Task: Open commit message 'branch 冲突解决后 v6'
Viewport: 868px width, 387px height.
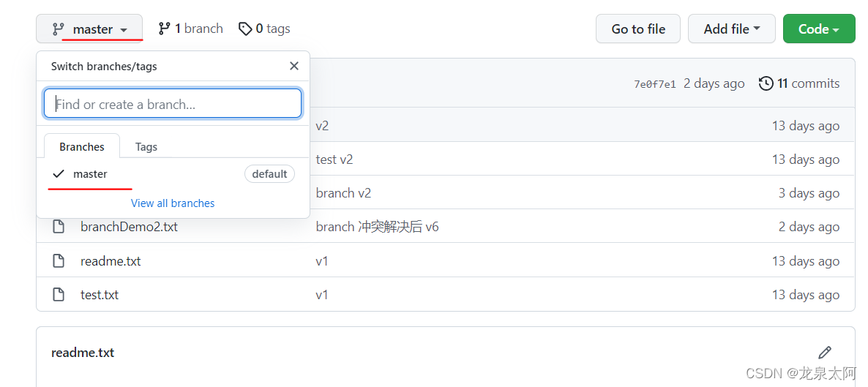Action: tap(377, 227)
